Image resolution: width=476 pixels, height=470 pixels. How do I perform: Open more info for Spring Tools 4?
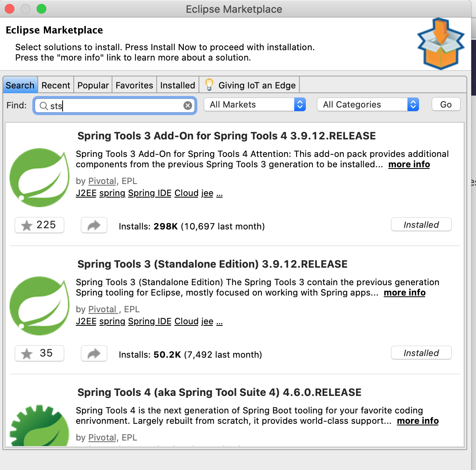pyautogui.click(x=418, y=421)
